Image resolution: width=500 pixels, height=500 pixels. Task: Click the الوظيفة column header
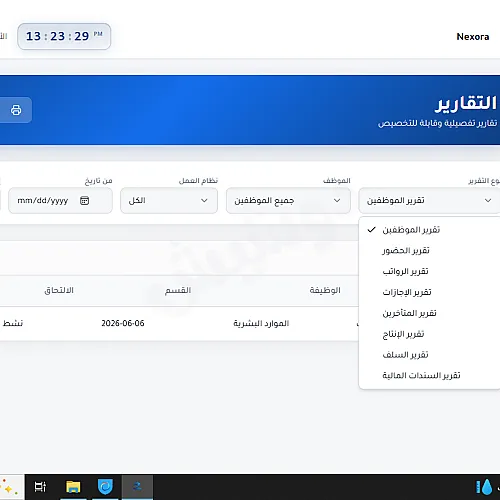click(325, 290)
